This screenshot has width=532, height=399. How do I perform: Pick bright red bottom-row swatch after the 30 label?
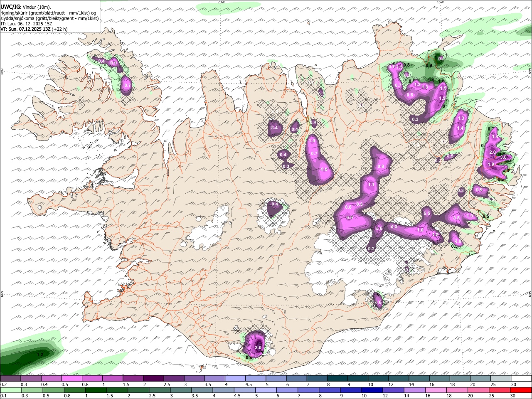tap(521, 390)
